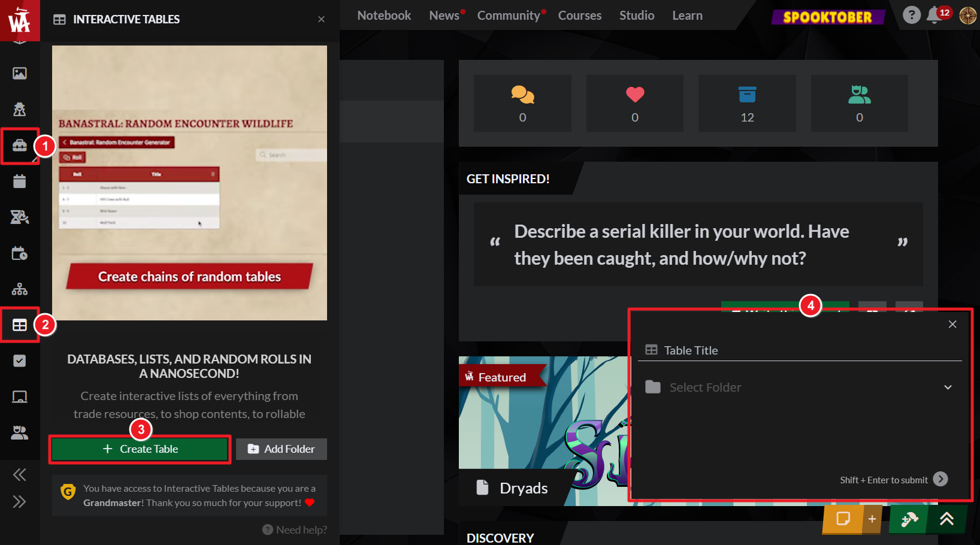Open the Community menu item

click(508, 16)
